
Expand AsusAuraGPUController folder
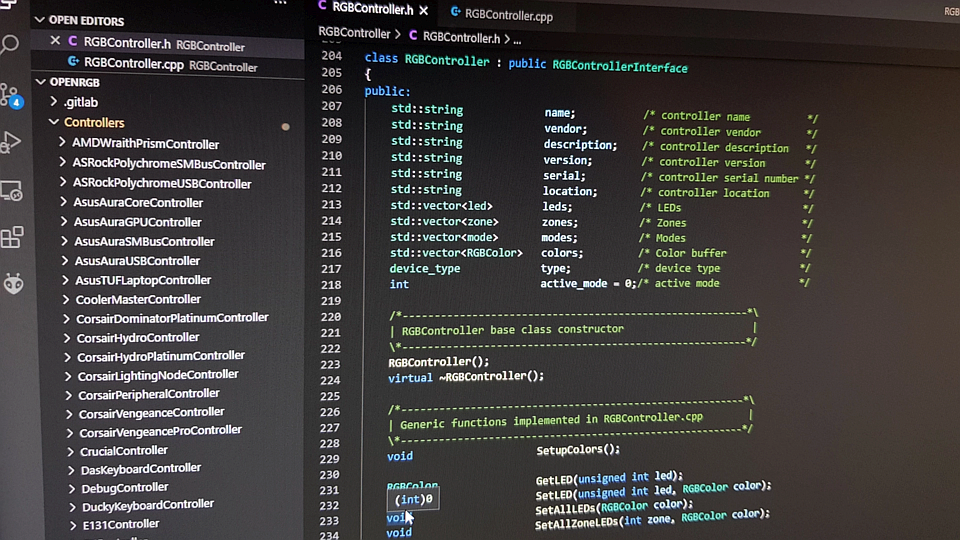click(x=64, y=221)
